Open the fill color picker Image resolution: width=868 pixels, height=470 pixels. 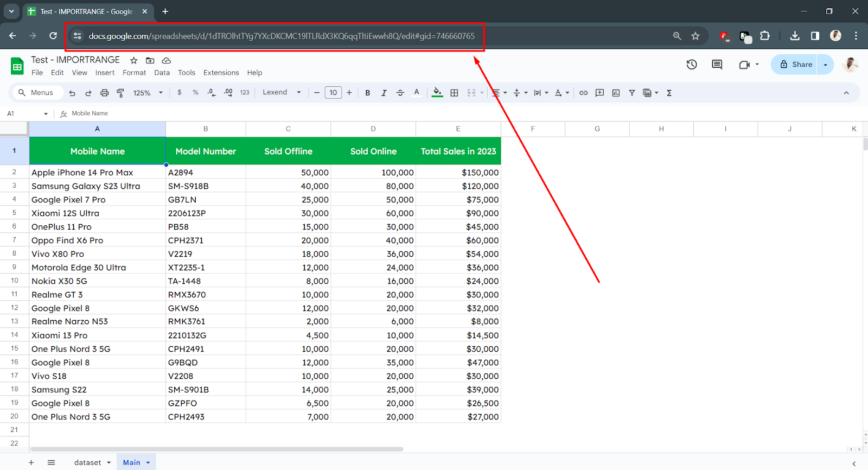[437, 93]
